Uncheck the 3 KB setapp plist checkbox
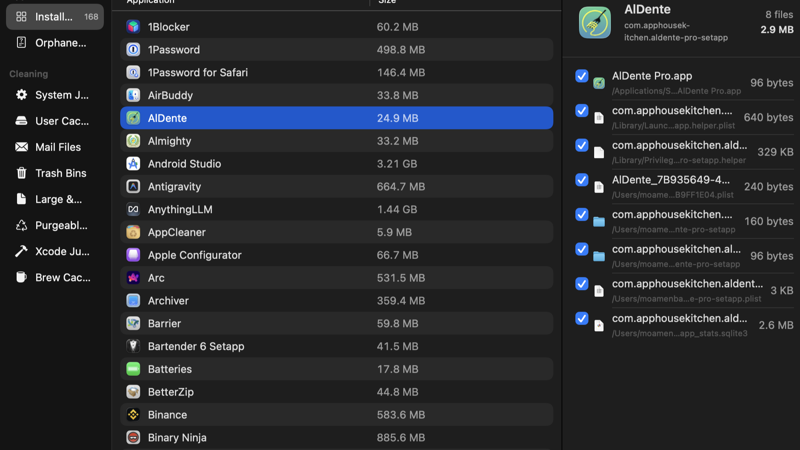The image size is (800, 450). click(582, 284)
